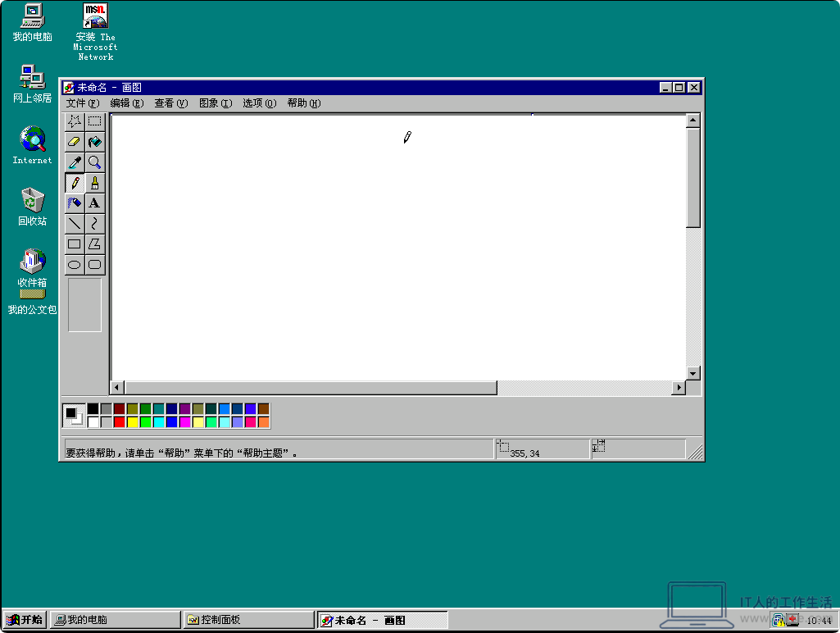Pick the bright red color swatch
The image size is (840, 633).
coord(120,421)
